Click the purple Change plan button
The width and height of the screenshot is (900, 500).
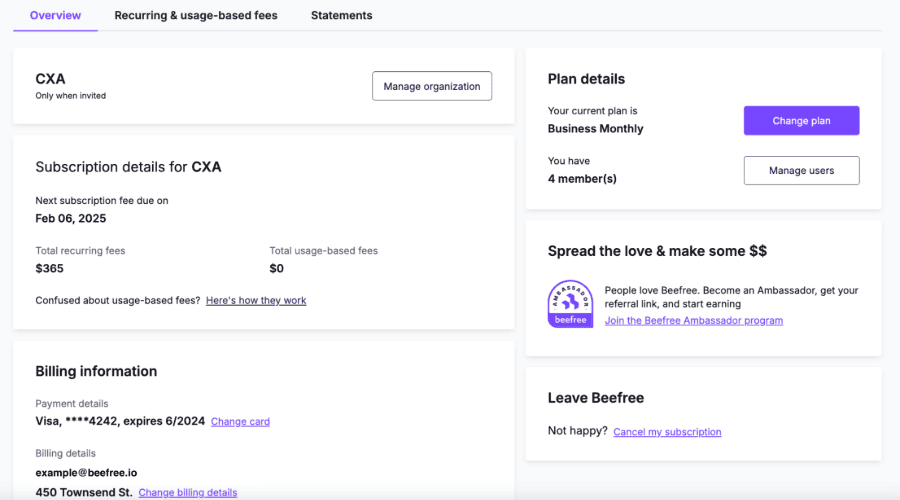pyautogui.click(x=801, y=121)
